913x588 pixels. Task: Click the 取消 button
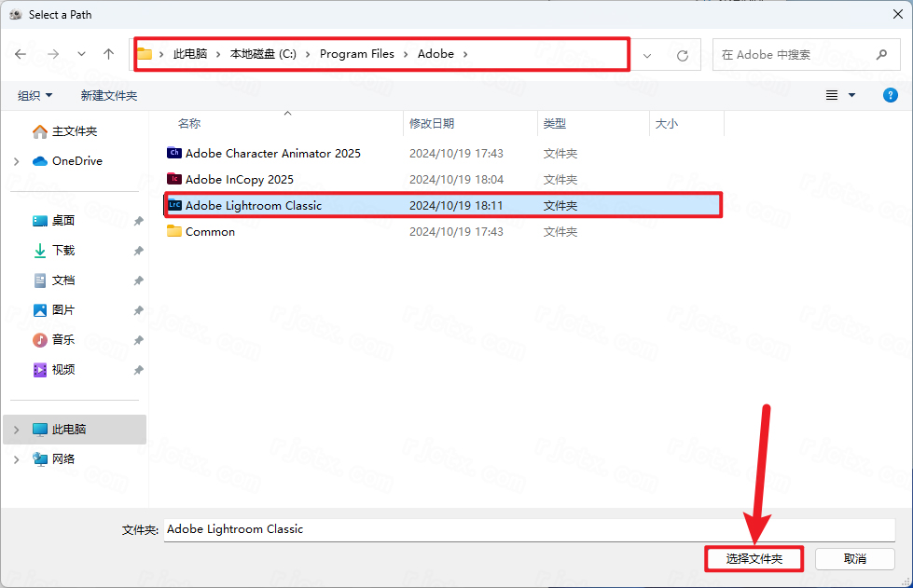[x=854, y=558]
